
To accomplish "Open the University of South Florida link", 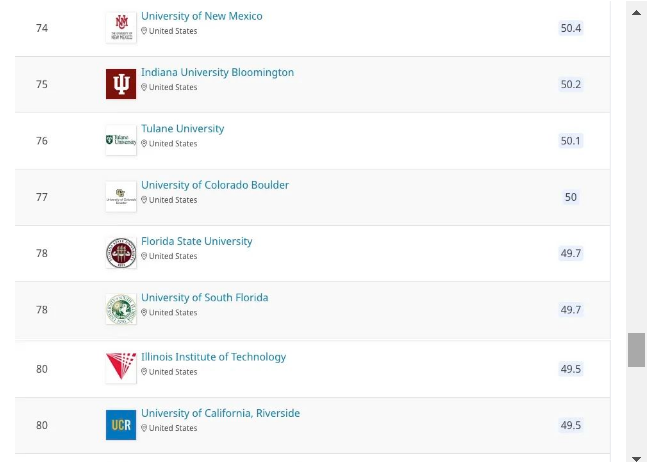I will [x=205, y=298].
